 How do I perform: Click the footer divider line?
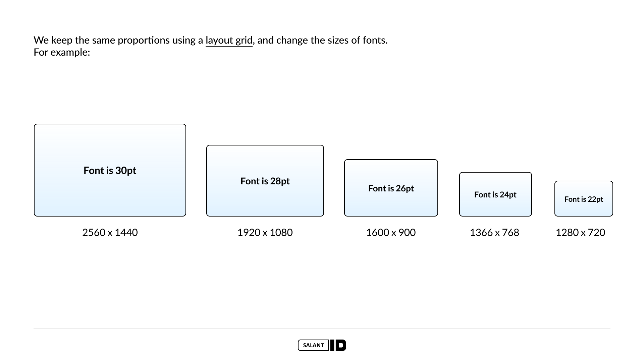pyautogui.click(x=322, y=328)
